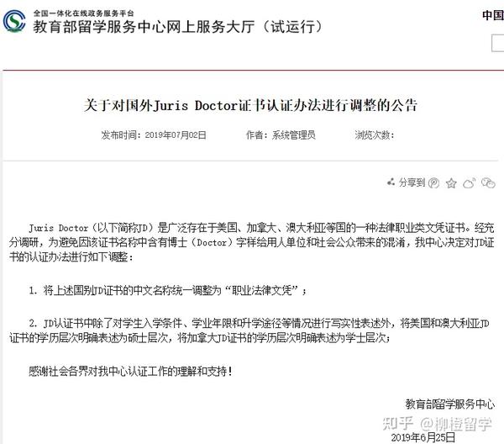This screenshot has width=504, height=444.
Task: Click the 浏览次数 counter label
Action: point(375,135)
